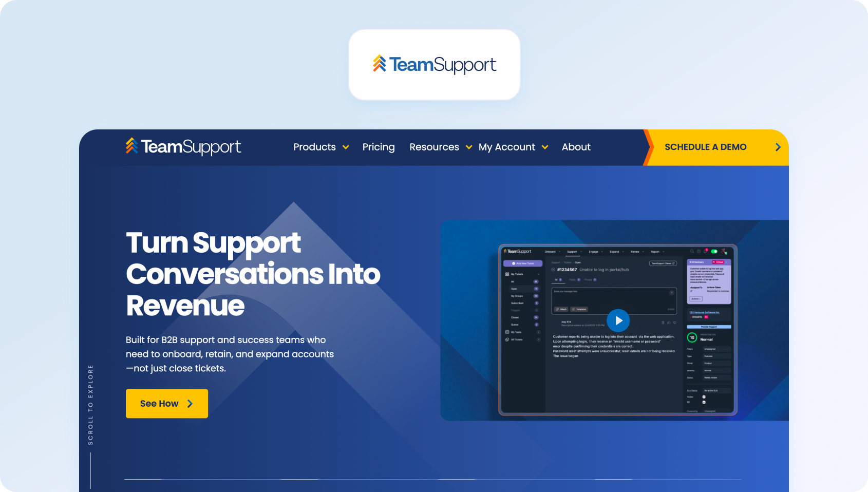Open the Renew menu in the demo app
This screenshot has width=868, height=492.
637,252
